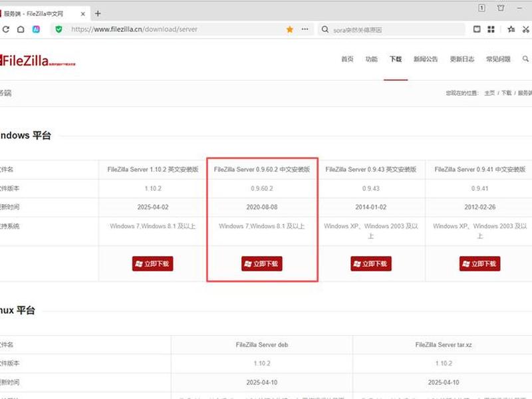Open the 新闻公告 navigation item
Image resolution: width=532 pixels, height=399 pixels.
[x=426, y=59]
